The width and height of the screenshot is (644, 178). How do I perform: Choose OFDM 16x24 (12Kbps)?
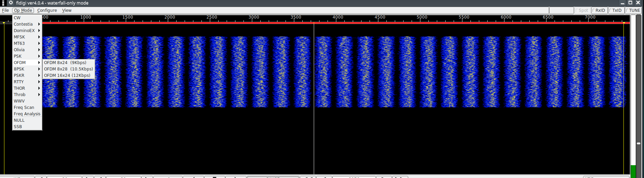coord(69,76)
